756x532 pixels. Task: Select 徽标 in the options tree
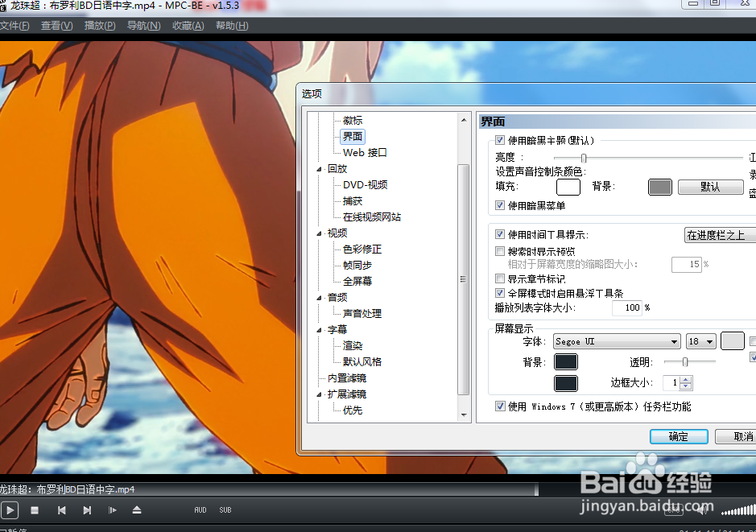point(353,121)
